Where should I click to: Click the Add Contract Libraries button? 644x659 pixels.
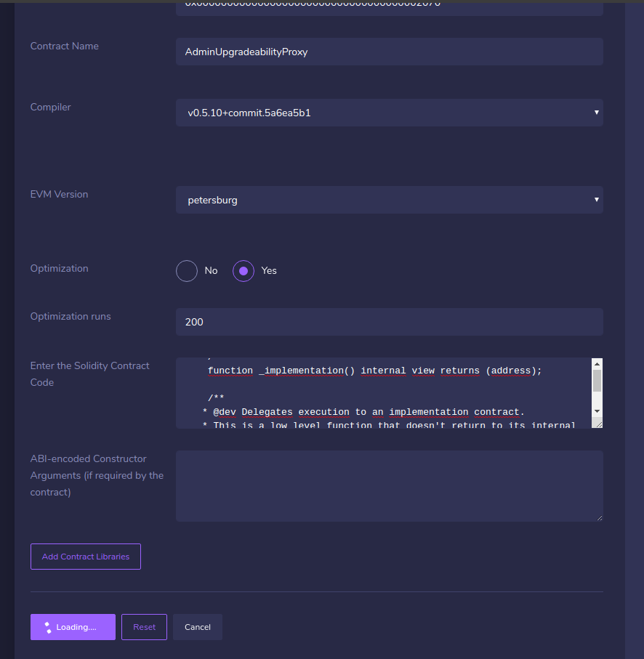(x=86, y=557)
